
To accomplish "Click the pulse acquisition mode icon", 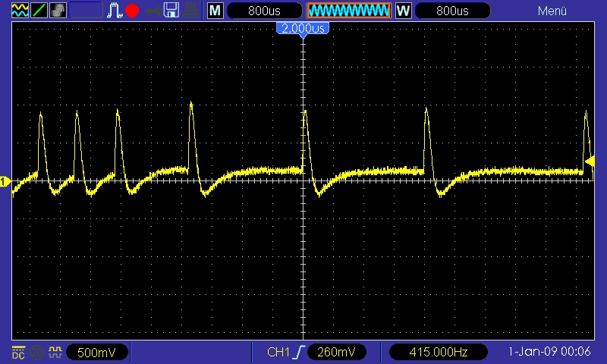I will [115, 11].
